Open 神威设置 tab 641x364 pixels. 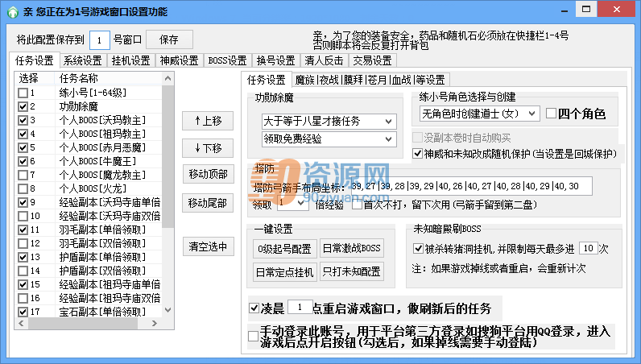click(179, 60)
